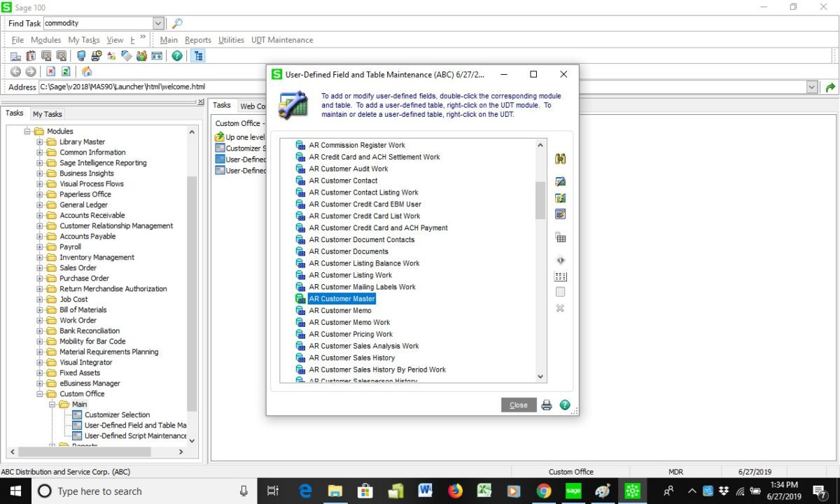Click the green Refresh page icon
The width and height of the screenshot is (840, 504).
pyautogui.click(x=66, y=71)
